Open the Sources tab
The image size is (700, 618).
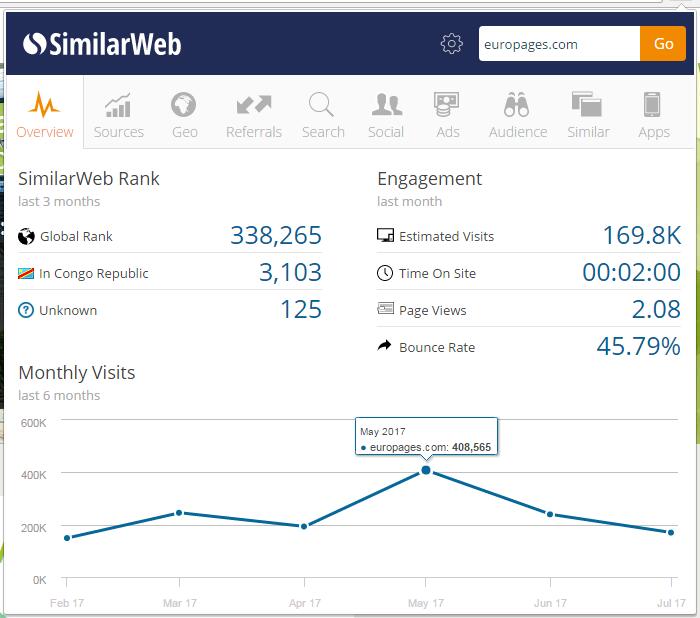(x=119, y=114)
